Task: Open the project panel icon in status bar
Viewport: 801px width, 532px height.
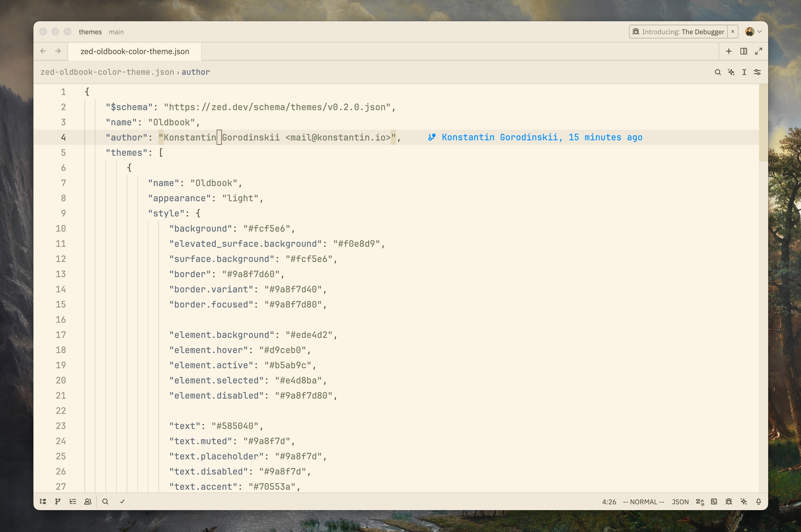Action: click(x=43, y=501)
